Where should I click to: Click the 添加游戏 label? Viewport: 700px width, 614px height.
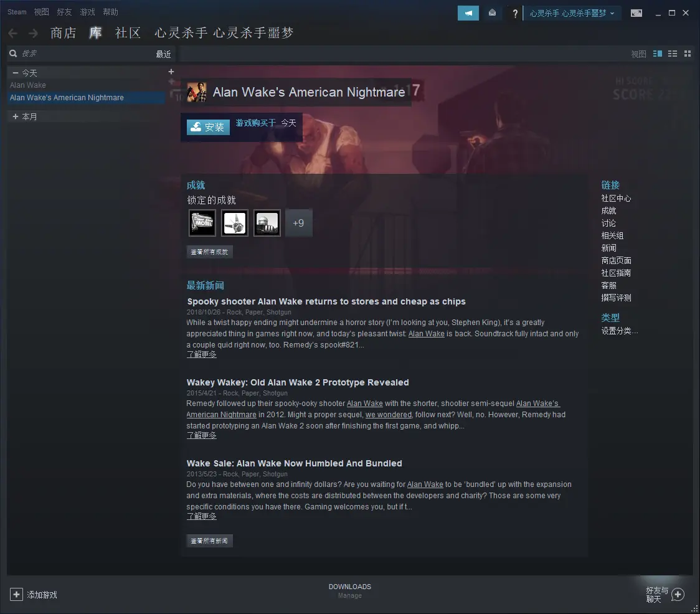(42, 595)
